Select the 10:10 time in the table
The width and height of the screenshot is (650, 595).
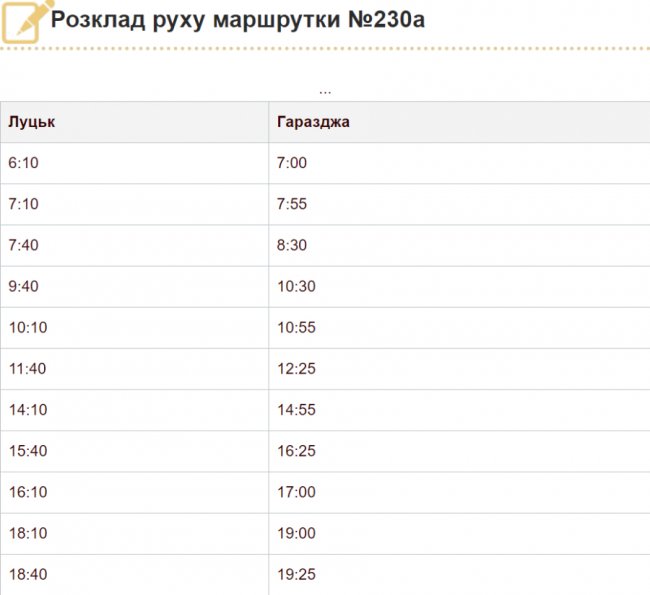pyautogui.click(x=27, y=327)
